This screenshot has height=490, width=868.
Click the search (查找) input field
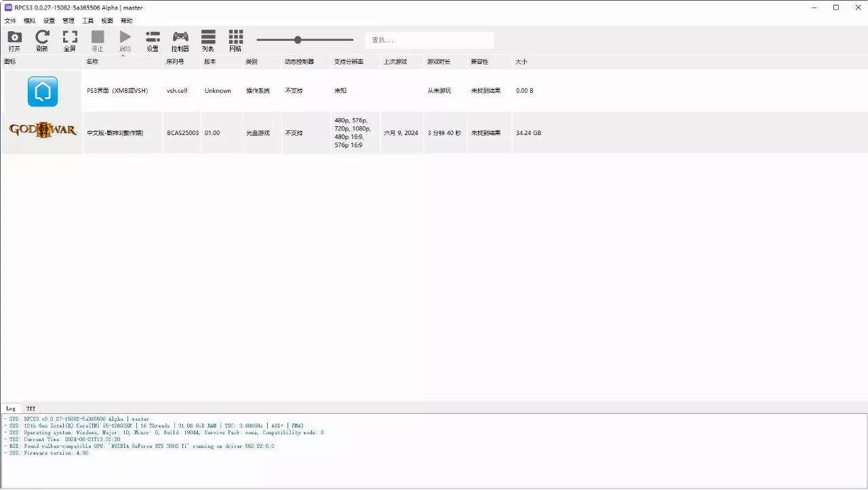point(429,40)
